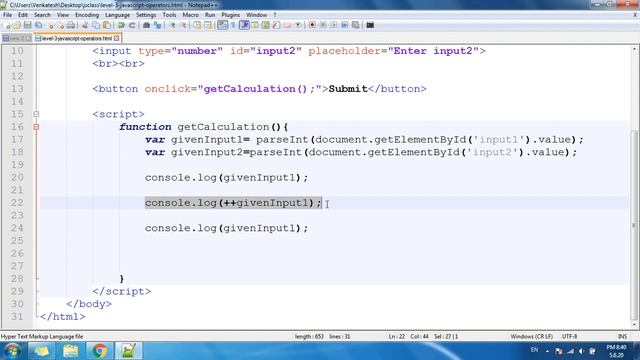Image resolution: width=640 pixels, height=360 pixels.
Task: Open the View menu
Action: [62, 15]
